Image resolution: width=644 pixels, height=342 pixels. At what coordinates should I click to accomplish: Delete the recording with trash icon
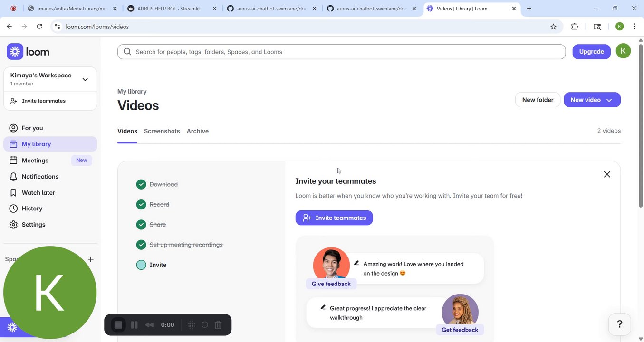(x=218, y=325)
